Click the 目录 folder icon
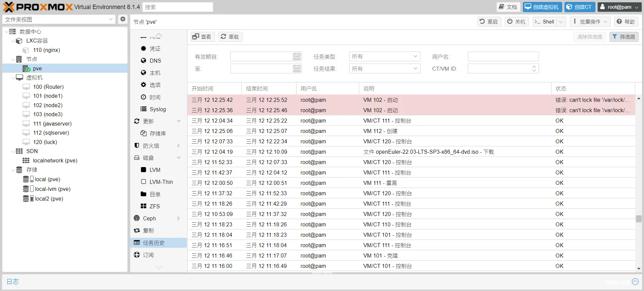Image resolution: width=644 pixels, height=291 pixels. 144,194
